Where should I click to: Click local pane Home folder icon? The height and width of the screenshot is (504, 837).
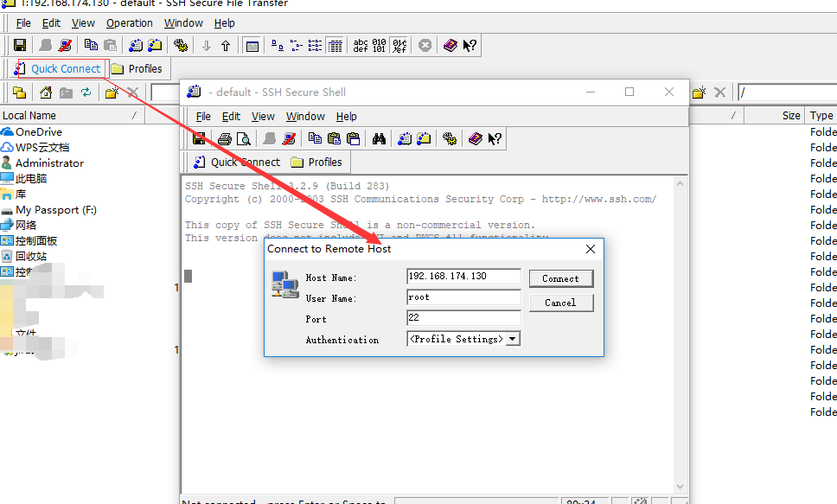pos(46,93)
